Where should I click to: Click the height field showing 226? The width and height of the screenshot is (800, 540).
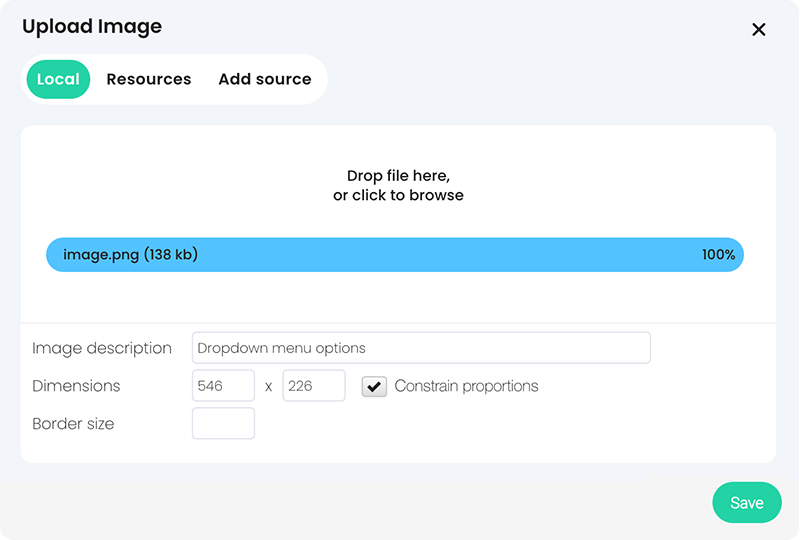click(314, 386)
